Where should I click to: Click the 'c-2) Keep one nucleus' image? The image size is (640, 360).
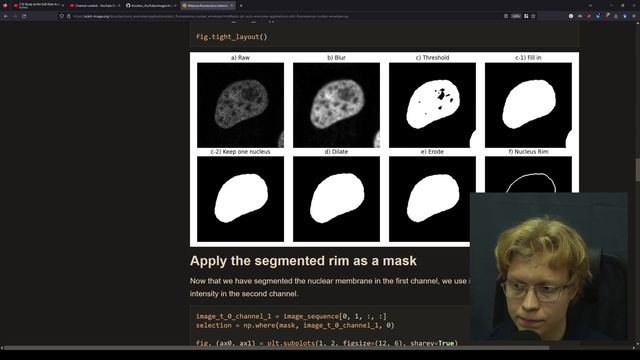pyautogui.click(x=240, y=199)
